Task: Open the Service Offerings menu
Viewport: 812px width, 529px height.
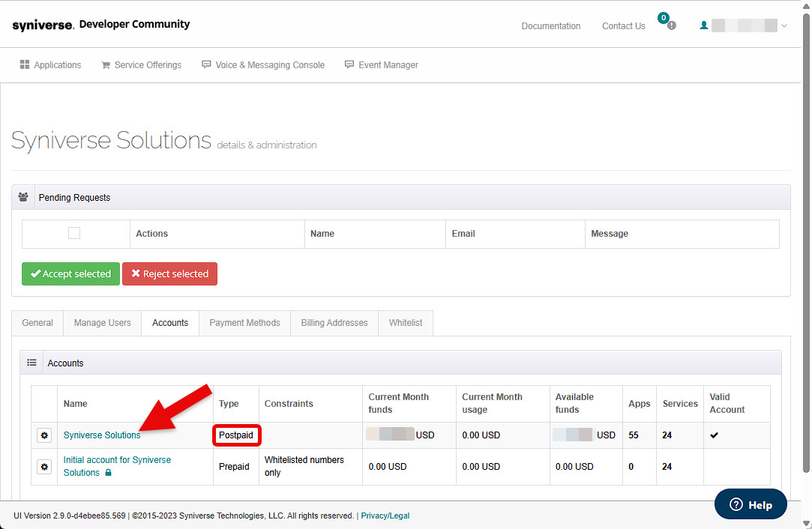Action: [x=141, y=65]
